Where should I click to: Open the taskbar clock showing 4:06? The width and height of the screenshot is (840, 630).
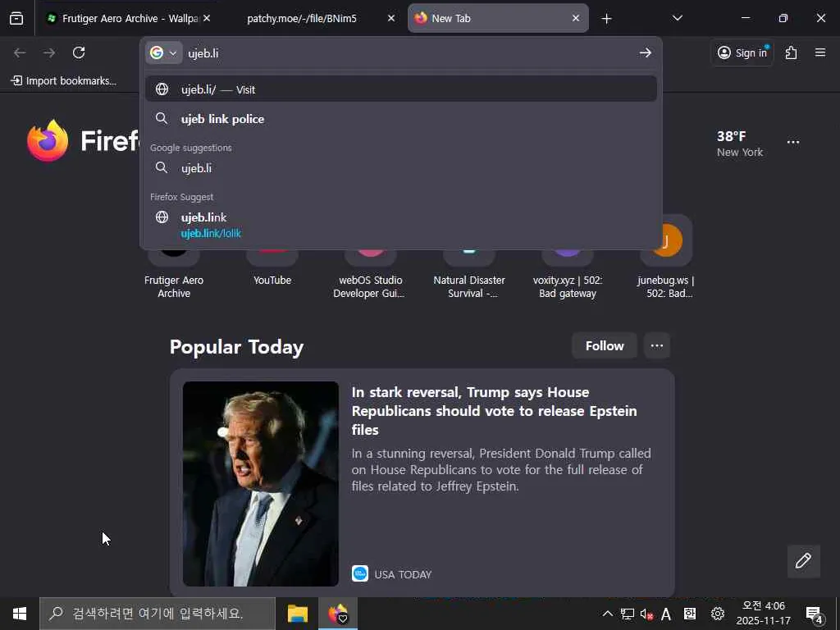point(764,614)
